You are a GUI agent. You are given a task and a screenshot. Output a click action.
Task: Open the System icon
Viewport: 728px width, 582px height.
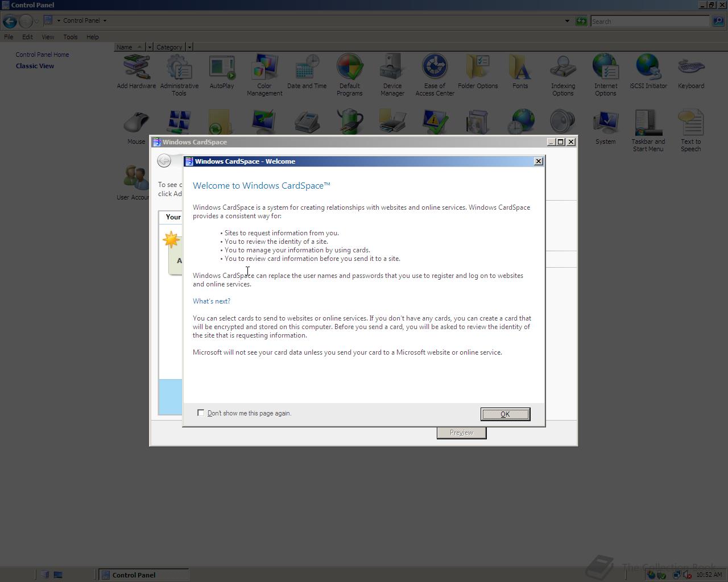pos(606,128)
